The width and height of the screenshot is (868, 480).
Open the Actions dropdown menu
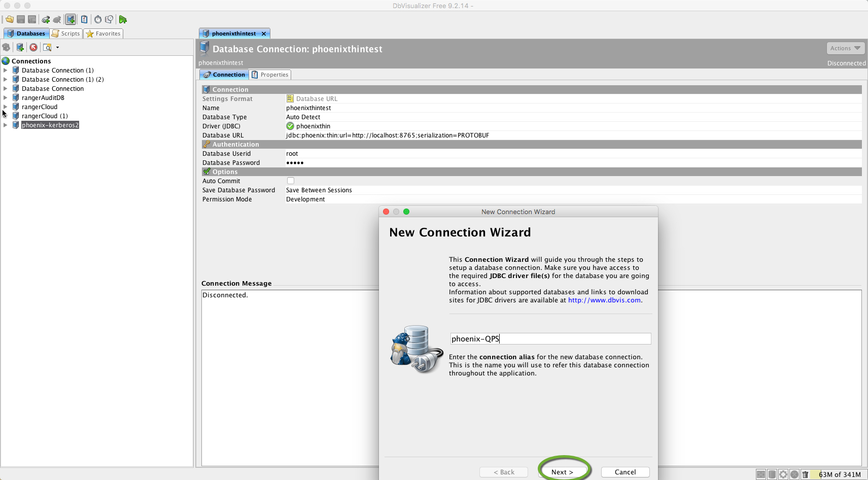click(x=845, y=48)
